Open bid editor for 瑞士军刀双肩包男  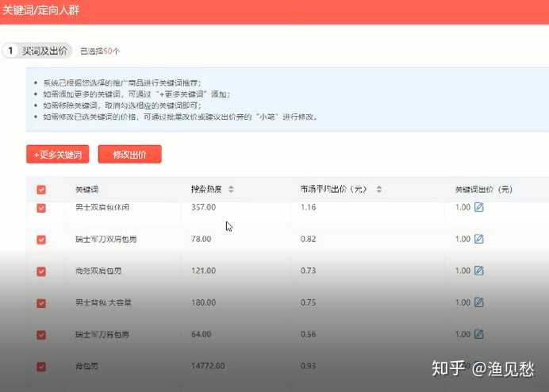tap(478, 239)
